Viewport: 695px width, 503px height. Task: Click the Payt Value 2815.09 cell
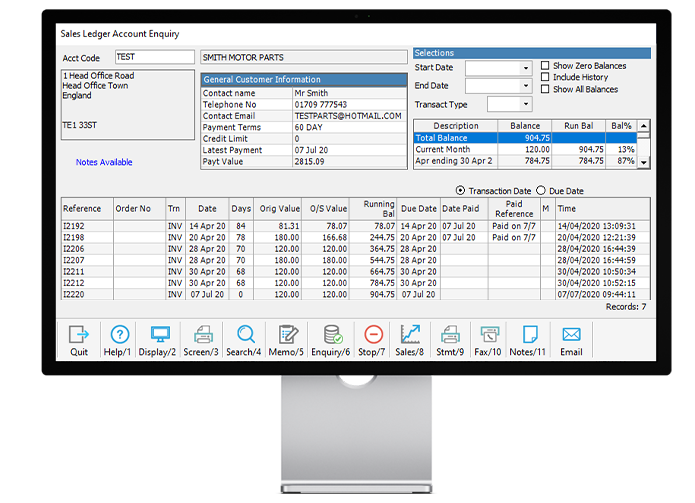coord(350,162)
